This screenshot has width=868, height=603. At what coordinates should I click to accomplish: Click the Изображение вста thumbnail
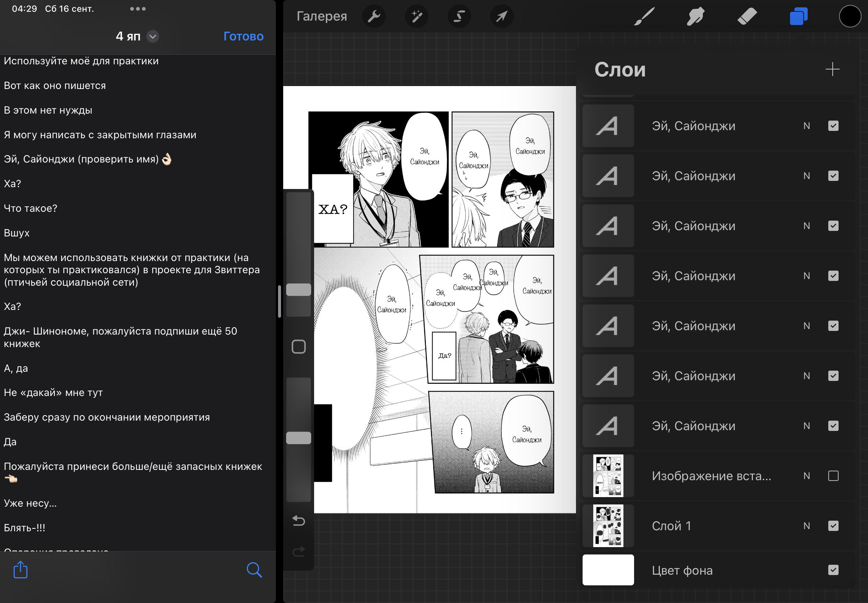[607, 475]
